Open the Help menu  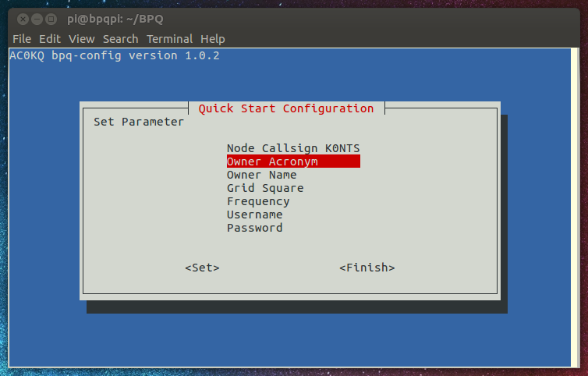tap(213, 39)
